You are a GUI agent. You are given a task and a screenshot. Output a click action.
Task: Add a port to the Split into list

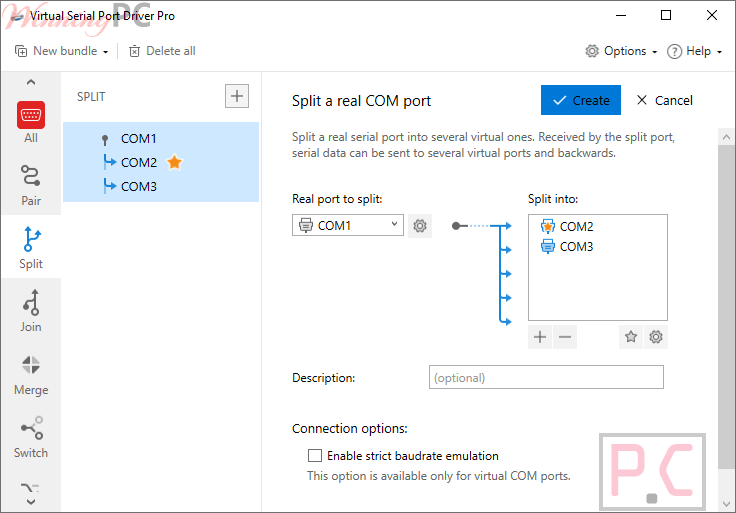[540, 337]
